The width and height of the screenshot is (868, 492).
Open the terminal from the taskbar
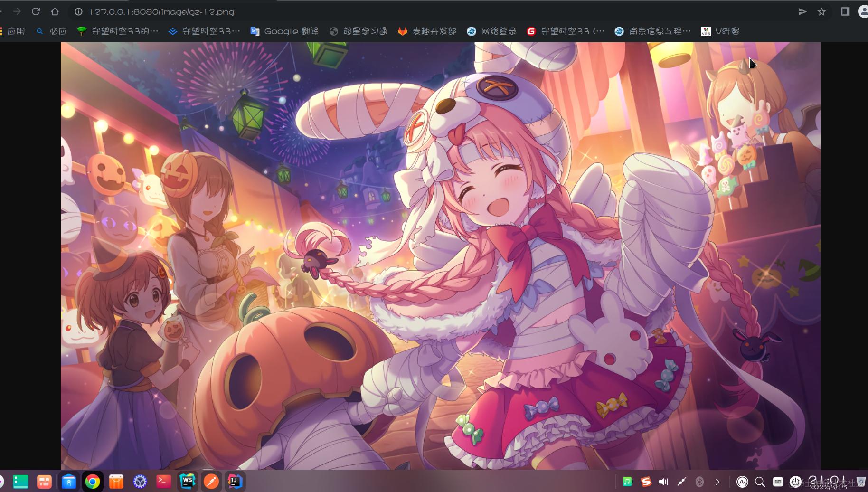point(164,481)
